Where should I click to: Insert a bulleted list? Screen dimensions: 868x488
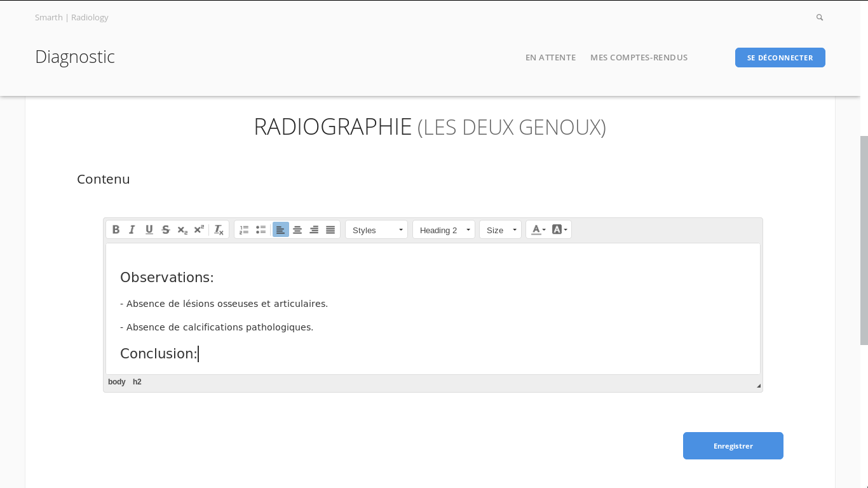261,229
